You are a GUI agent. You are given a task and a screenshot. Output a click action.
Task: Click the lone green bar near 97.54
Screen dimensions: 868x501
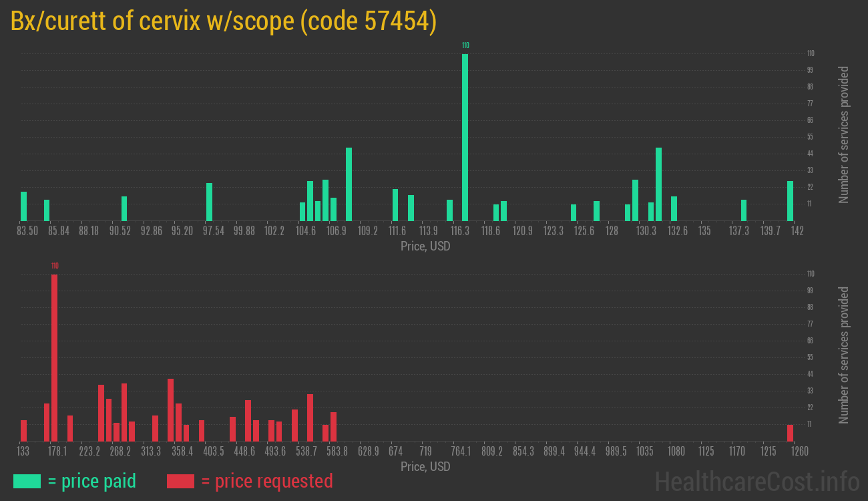(x=209, y=202)
